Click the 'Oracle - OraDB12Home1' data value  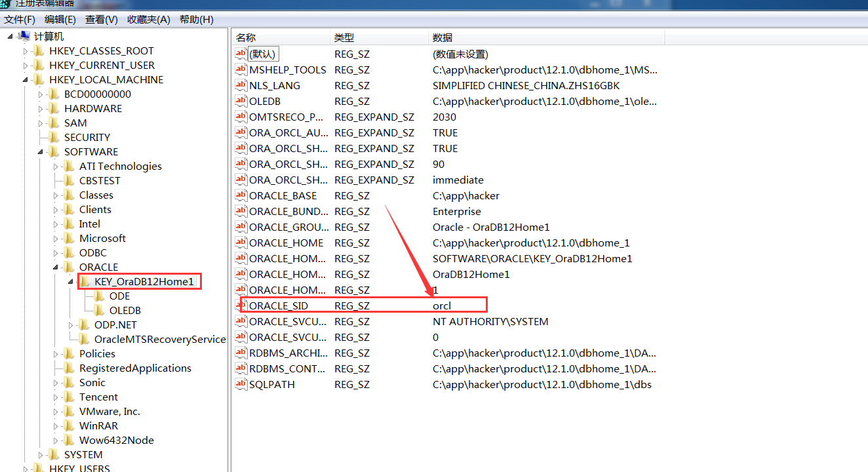(x=491, y=227)
